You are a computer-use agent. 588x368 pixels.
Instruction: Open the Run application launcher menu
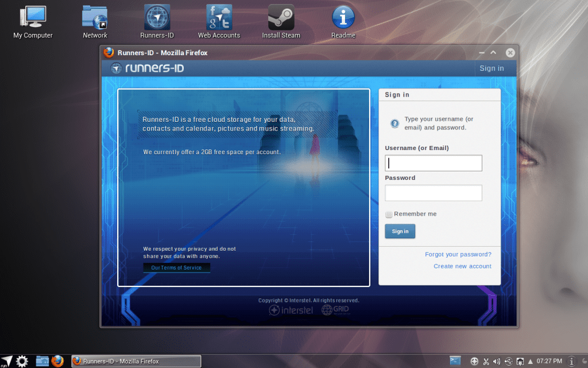[6, 361]
